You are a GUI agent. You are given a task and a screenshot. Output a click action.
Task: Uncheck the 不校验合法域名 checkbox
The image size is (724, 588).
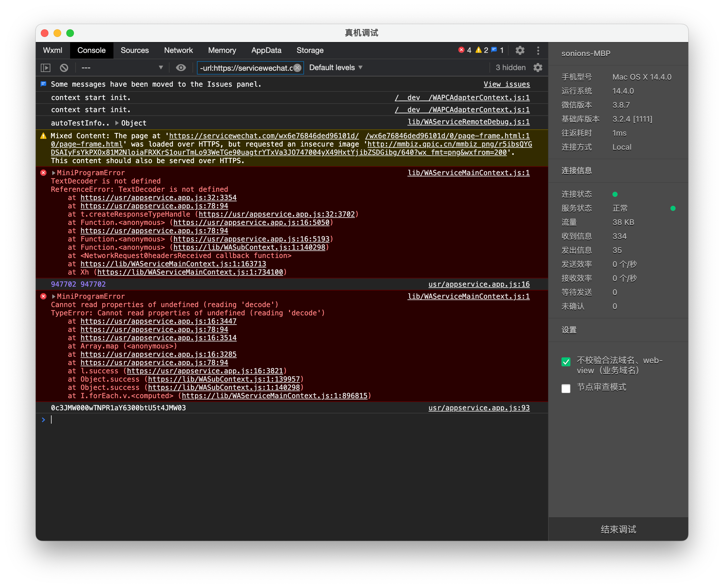coord(566,362)
